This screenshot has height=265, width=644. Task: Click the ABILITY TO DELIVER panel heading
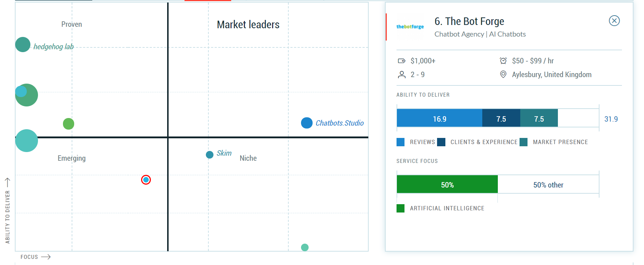[423, 95]
